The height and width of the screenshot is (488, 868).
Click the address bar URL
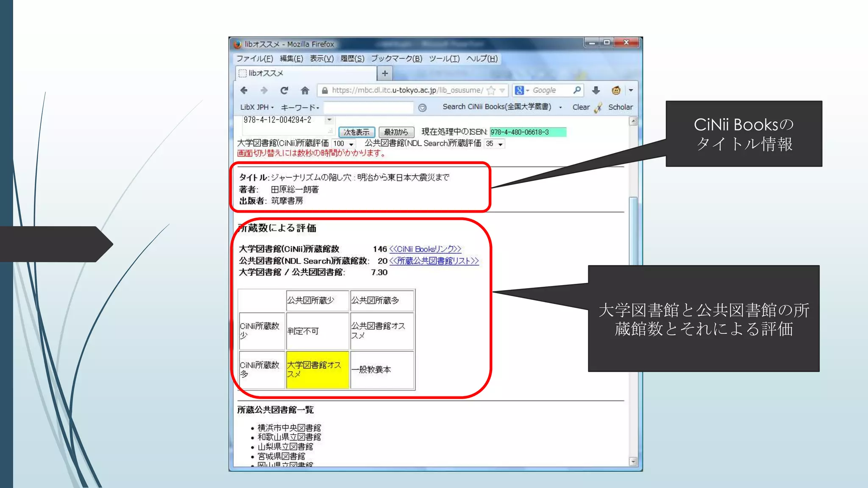407,90
